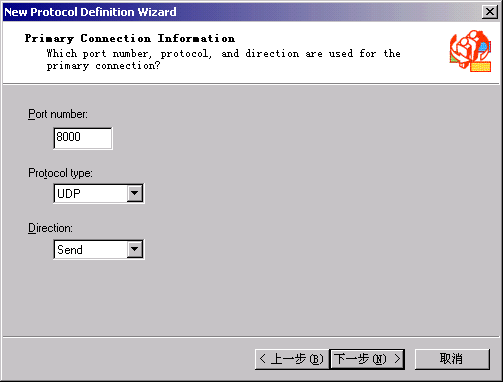
Task: Click the Port number label
Action: 58,114
